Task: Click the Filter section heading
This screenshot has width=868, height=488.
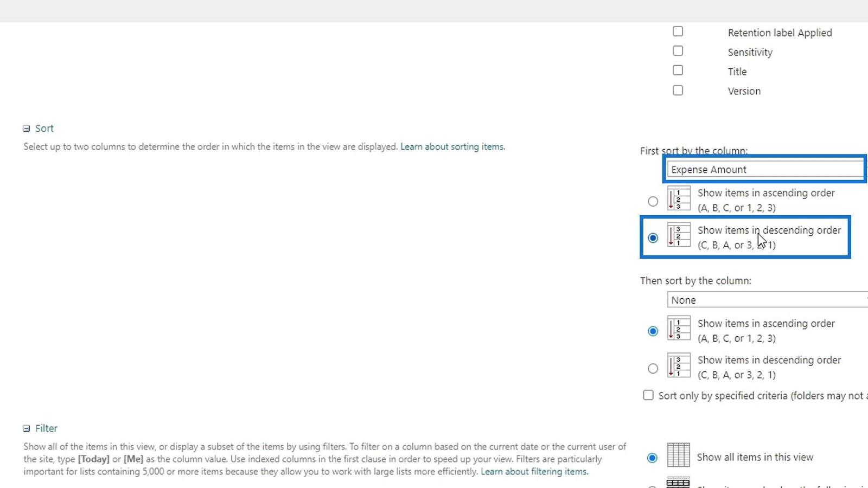Action: 46,428
